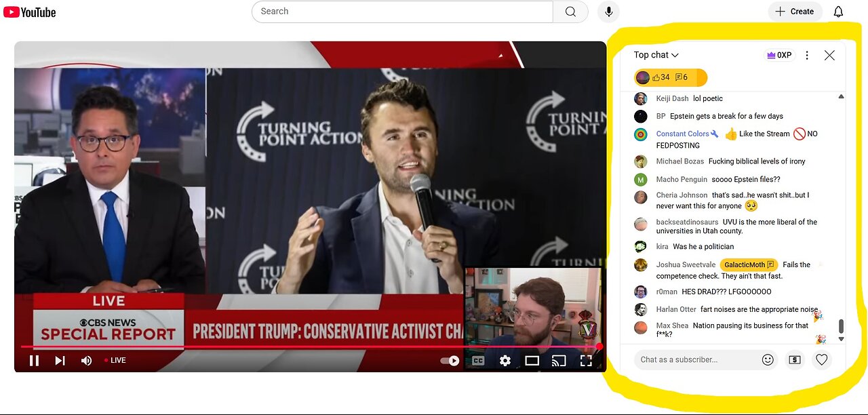The width and height of the screenshot is (868, 415).
Task: Click the heart reaction icon
Action: coord(821,359)
